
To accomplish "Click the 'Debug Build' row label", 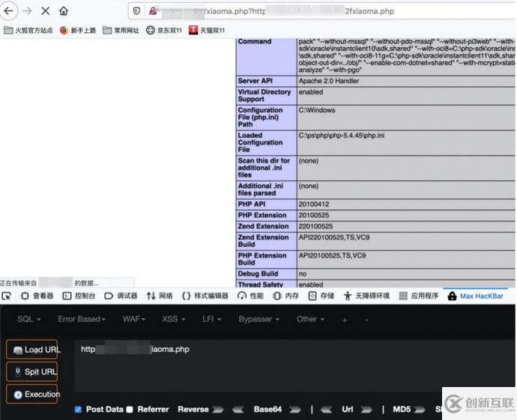I will point(258,274).
